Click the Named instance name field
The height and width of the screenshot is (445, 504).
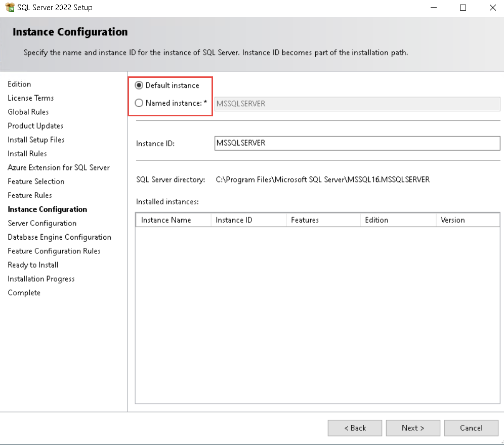(x=357, y=104)
